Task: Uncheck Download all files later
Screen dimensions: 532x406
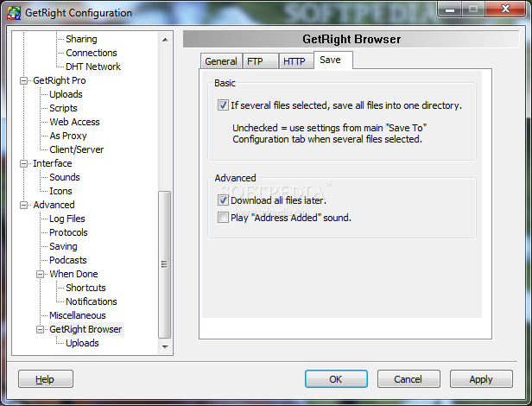Action: pos(223,200)
